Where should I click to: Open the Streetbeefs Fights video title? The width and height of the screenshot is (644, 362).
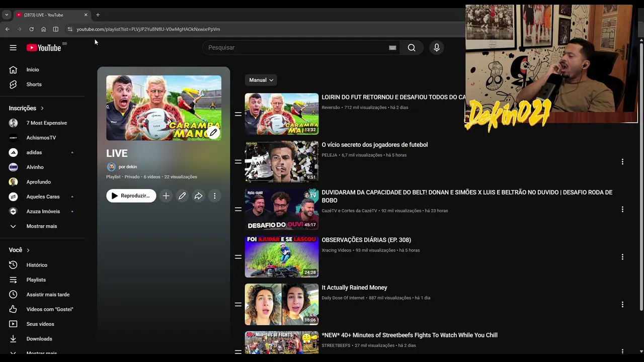[410, 335]
